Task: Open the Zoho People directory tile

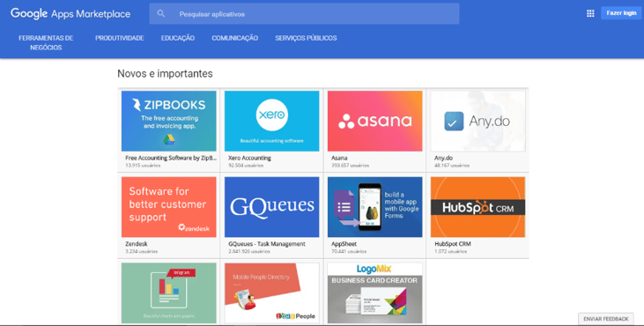Action: point(272,293)
